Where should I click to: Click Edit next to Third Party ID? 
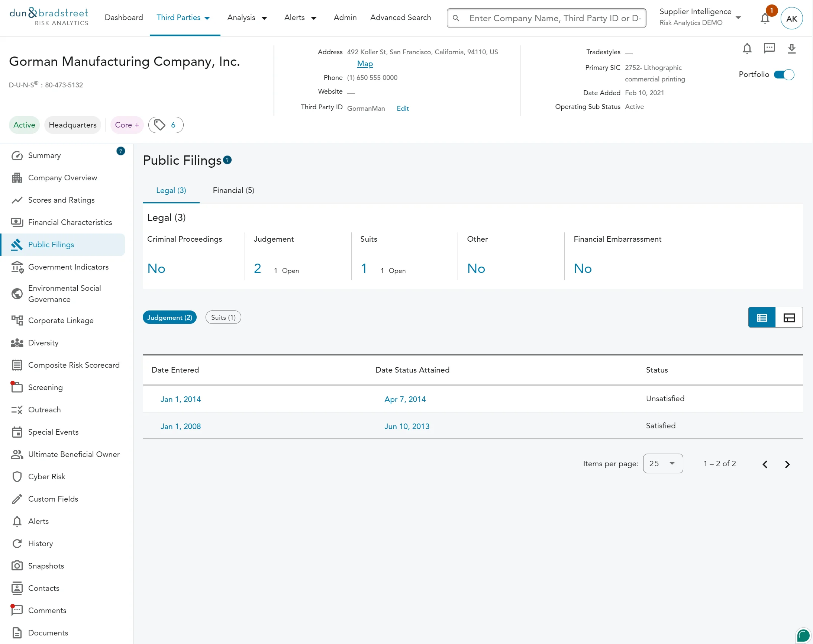coord(403,109)
